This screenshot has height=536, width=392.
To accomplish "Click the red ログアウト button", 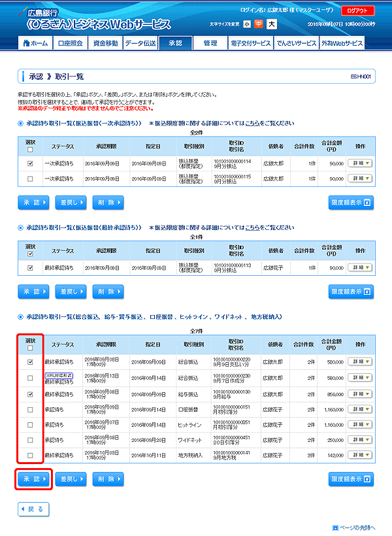I will tap(357, 10).
